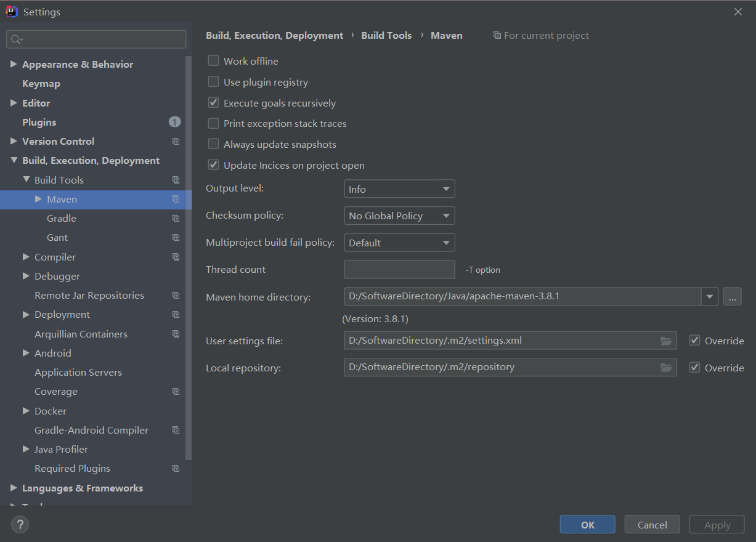Expand Editor section arrow
The height and width of the screenshot is (542, 756).
[x=14, y=103]
